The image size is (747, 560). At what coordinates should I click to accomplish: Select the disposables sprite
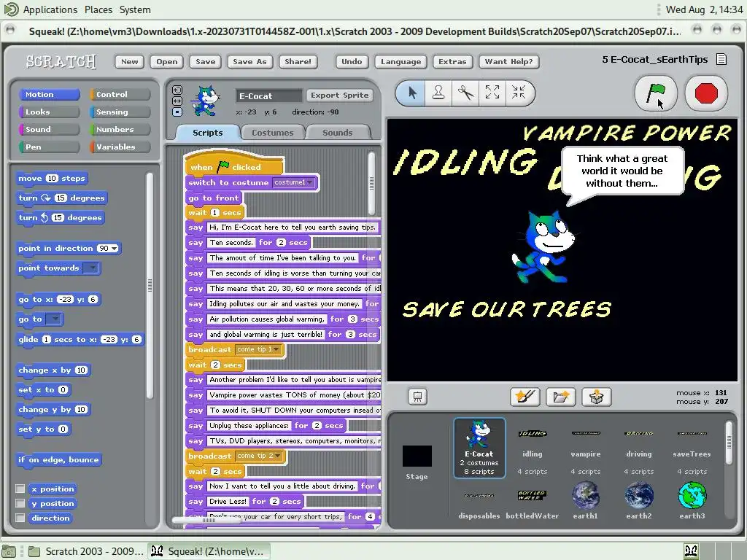(x=479, y=502)
